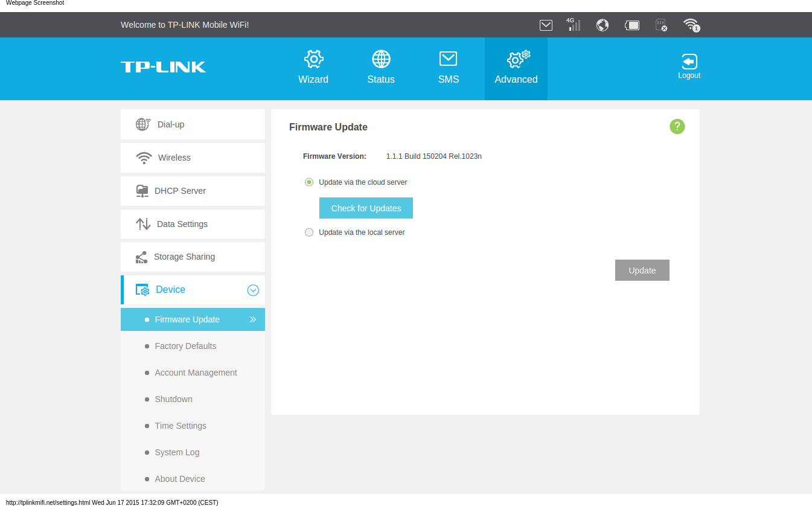The width and height of the screenshot is (812, 506).
Task: Click the WiFi connected clients icon
Action: pyautogui.click(x=691, y=25)
